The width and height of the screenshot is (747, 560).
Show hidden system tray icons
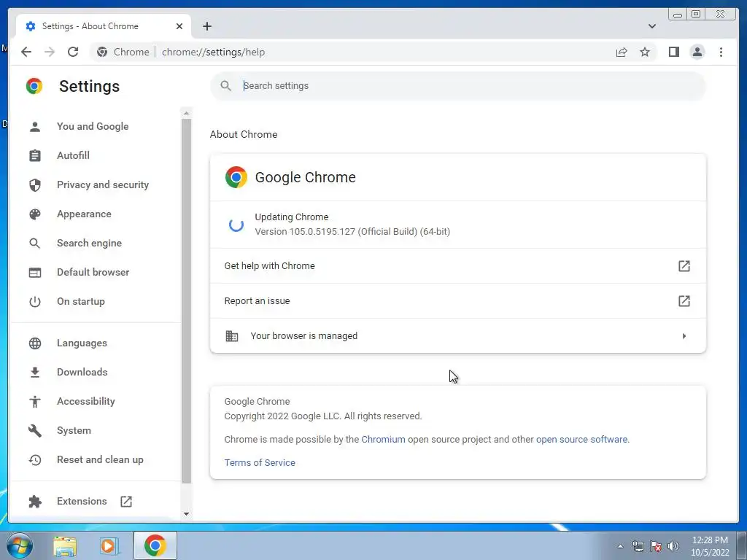[620, 546]
